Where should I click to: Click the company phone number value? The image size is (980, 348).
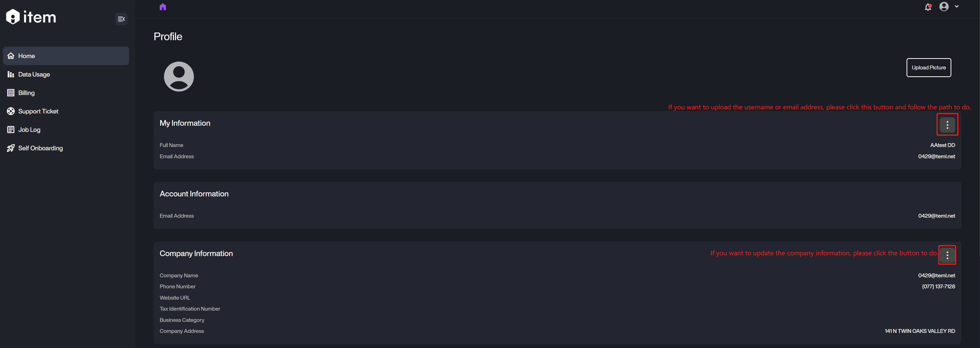(938, 286)
